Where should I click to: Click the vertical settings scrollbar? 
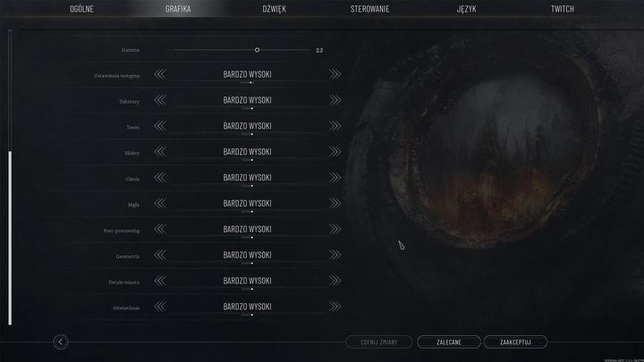[10, 238]
